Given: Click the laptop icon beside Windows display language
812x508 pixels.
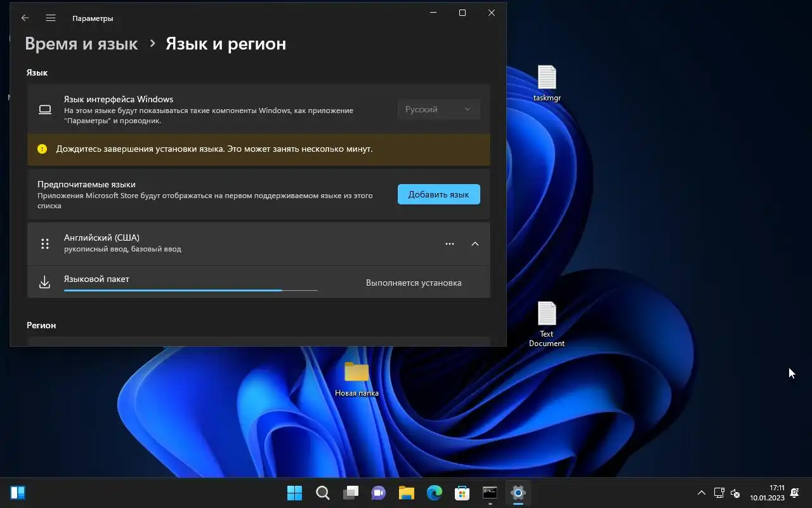Looking at the screenshot, I should [x=45, y=109].
